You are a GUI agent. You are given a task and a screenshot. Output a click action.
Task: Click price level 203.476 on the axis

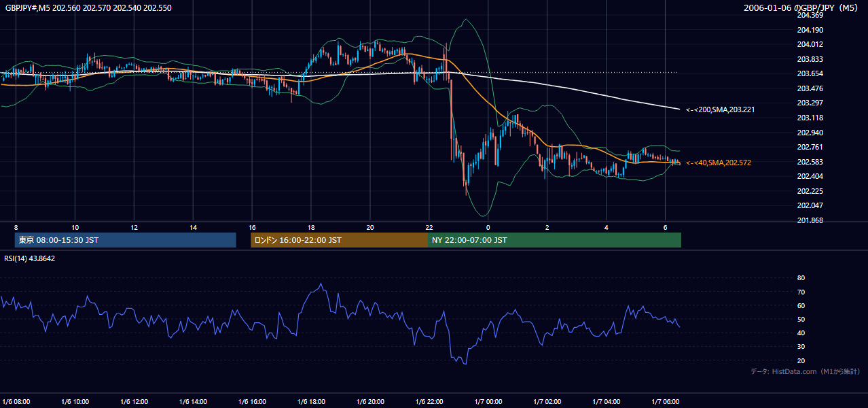pyautogui.click(x=810, y=88)
